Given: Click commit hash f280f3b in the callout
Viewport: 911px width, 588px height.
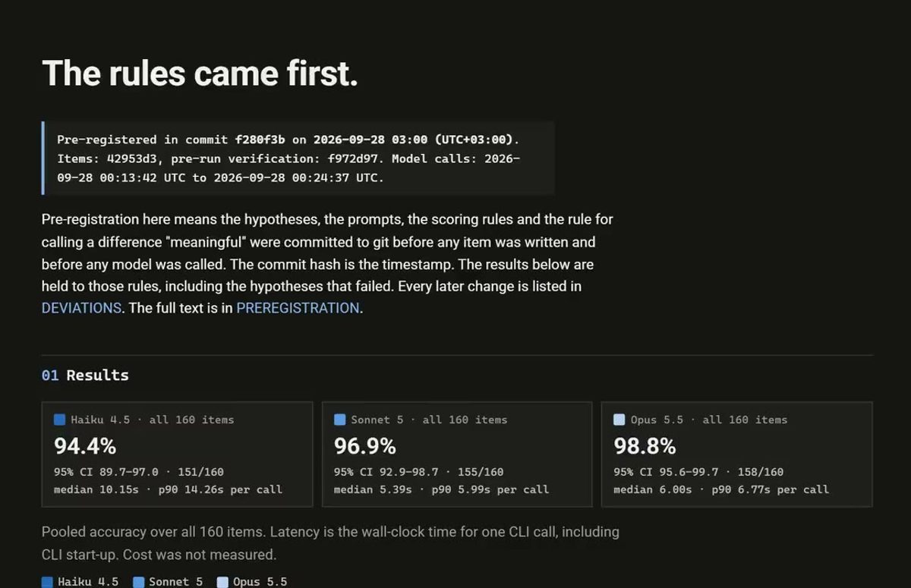Looking at the screenshot, I should pyautogui.click(x=260, y=140).
